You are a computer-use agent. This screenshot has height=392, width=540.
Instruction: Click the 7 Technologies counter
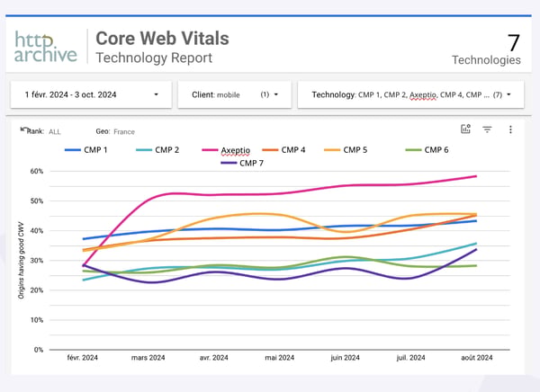click(x=486, y=49)
